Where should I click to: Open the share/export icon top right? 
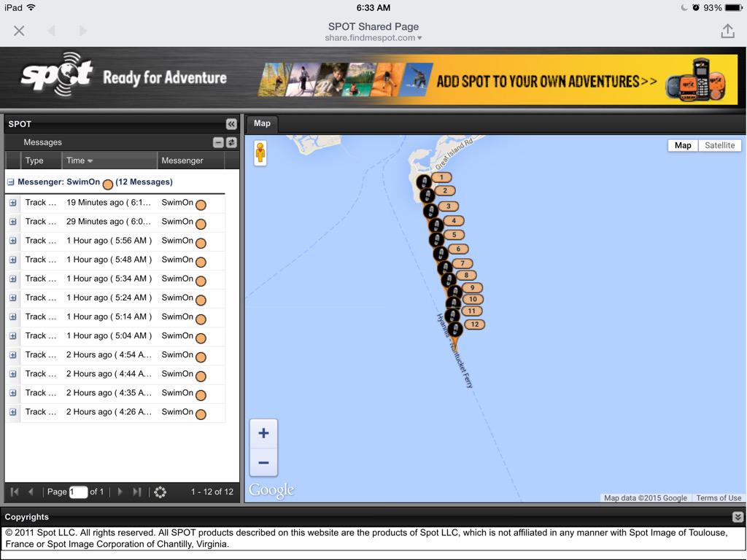[728, 31]
